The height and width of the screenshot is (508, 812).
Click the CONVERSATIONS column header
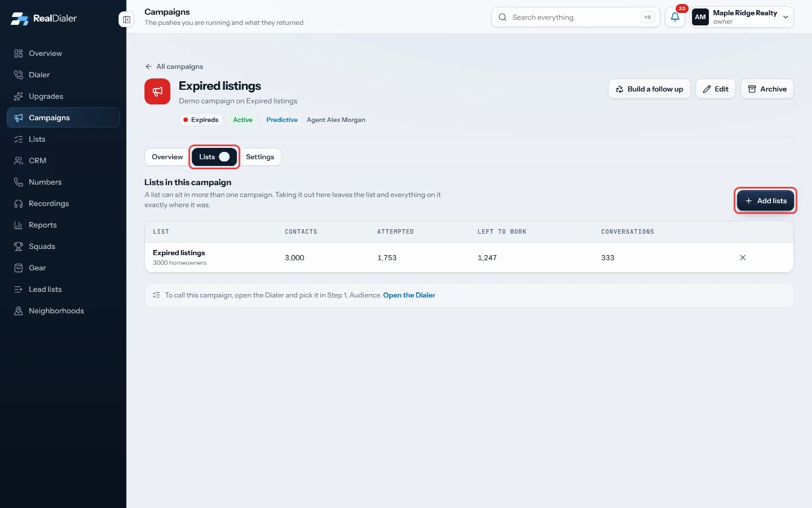[x=628, y=232]
